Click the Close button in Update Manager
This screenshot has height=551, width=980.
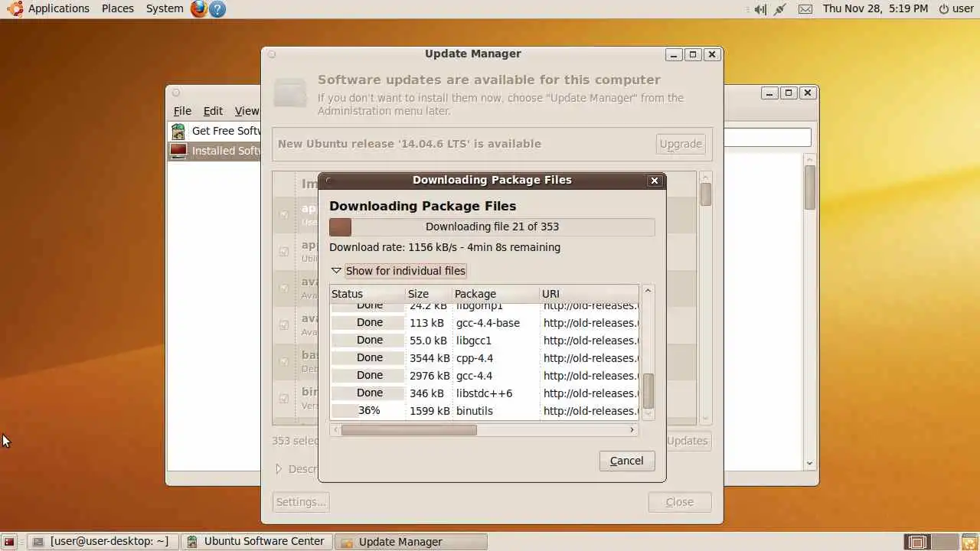(x=679, y=502)
